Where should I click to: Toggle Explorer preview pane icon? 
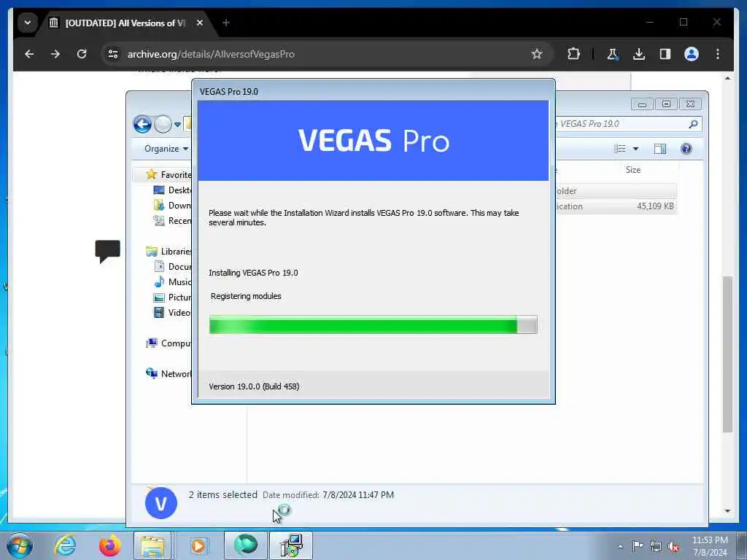(659, 149)
